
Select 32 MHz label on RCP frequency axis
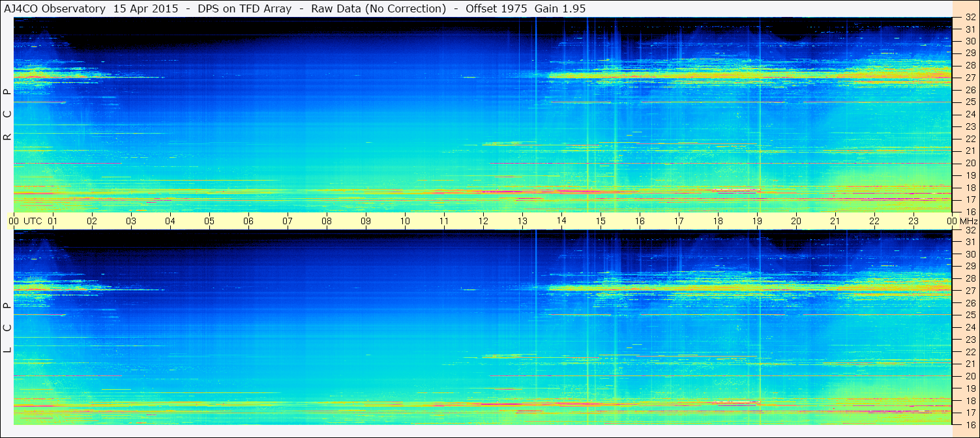pyautogui.click(x=970, y=18)
